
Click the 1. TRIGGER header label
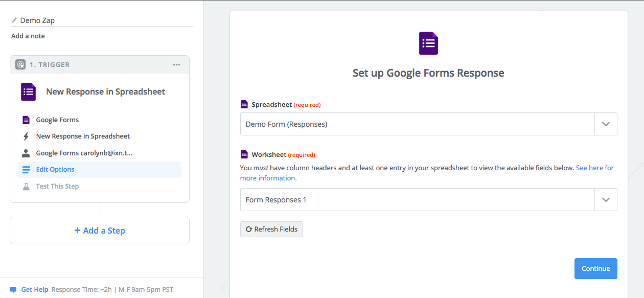pyautogui.click(x=50, y=65)
